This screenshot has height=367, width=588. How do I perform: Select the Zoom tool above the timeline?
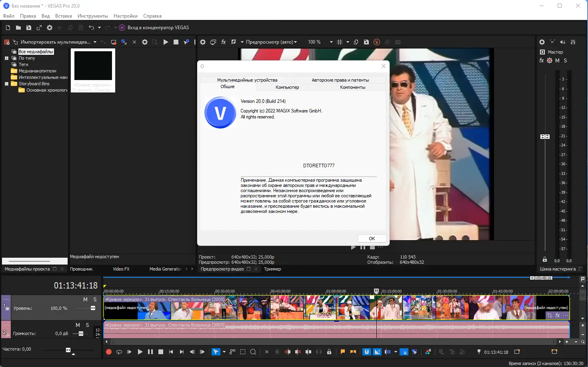pyautogui.click(x=253, y=352)
